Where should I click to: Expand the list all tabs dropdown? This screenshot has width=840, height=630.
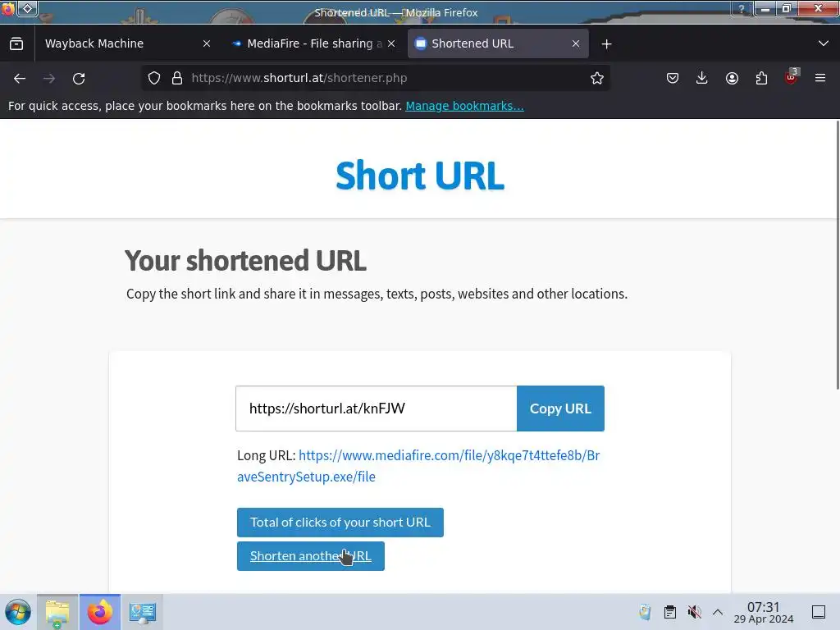pyautogui.click(x=824, y=43)
